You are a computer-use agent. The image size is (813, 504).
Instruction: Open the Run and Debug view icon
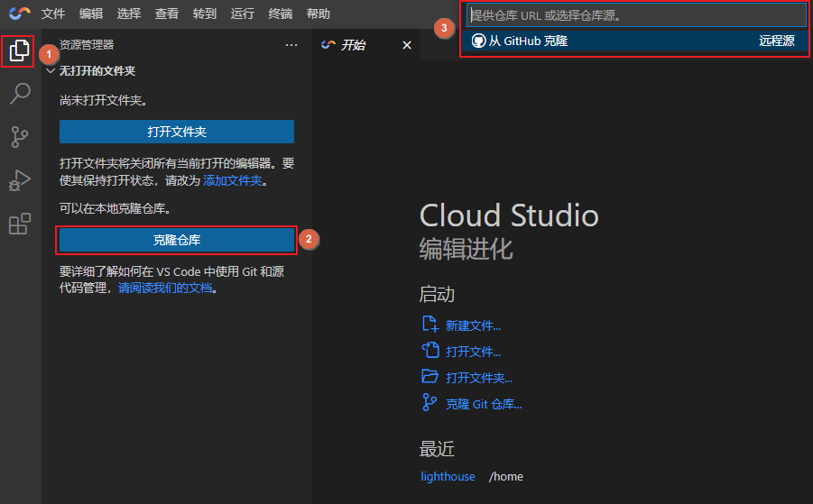tap(20, 180)
